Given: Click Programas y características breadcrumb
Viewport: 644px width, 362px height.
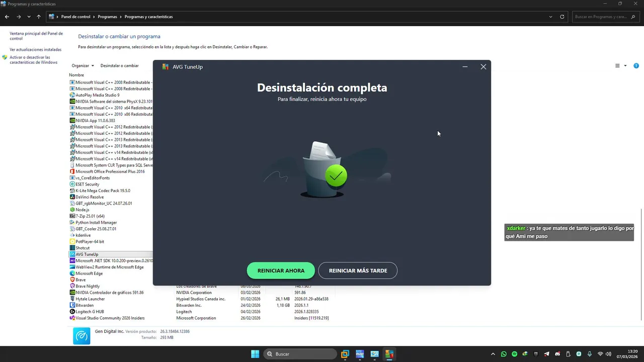Looking at the screenshot, I should 148,17.
